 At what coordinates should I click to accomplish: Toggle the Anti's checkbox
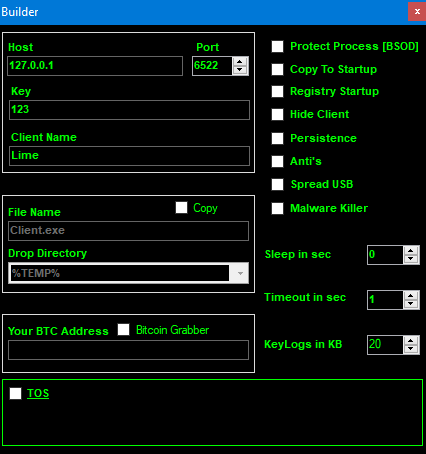277,161
